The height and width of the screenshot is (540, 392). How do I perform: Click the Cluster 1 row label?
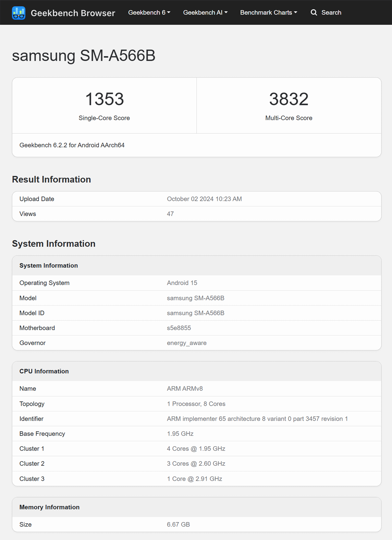tap(32, 448)
